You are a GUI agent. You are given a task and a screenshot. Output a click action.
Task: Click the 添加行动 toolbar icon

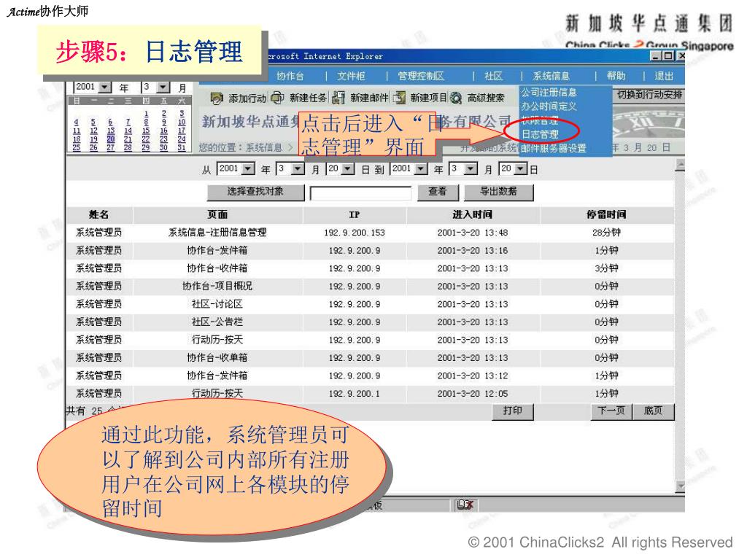pyautogui.click(x=217, y=98)
